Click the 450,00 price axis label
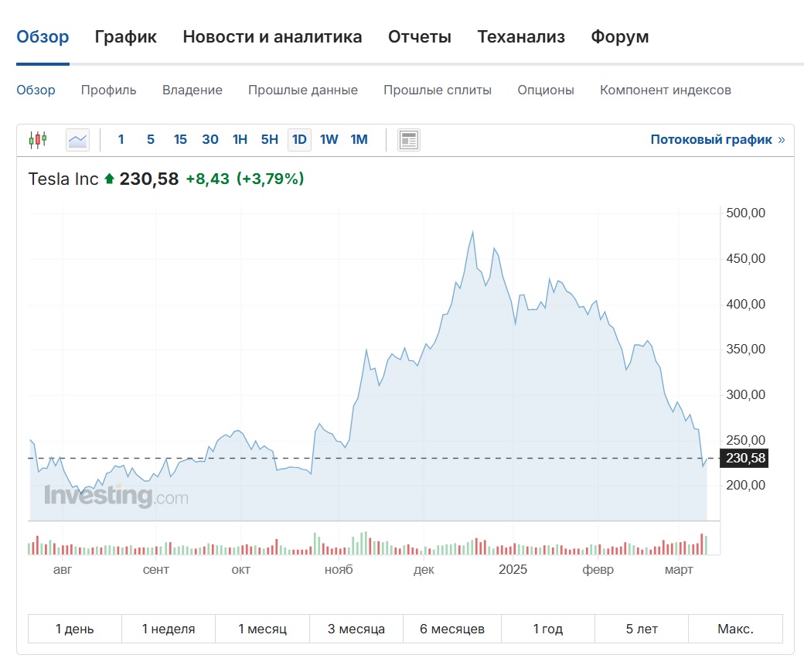Screen dimensions: 804x672 click(745, 258)
